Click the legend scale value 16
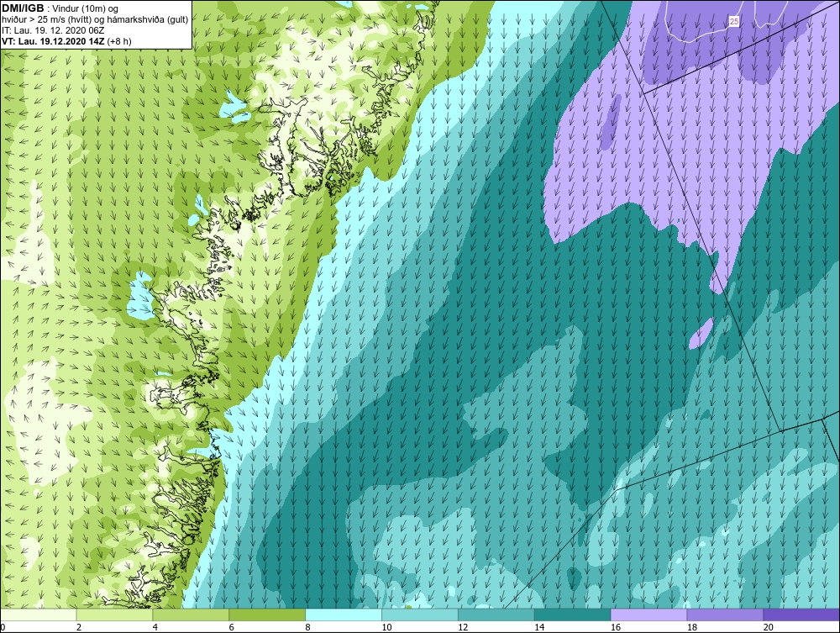This screenshot has width=840, height=633. [x=616, y=627]
